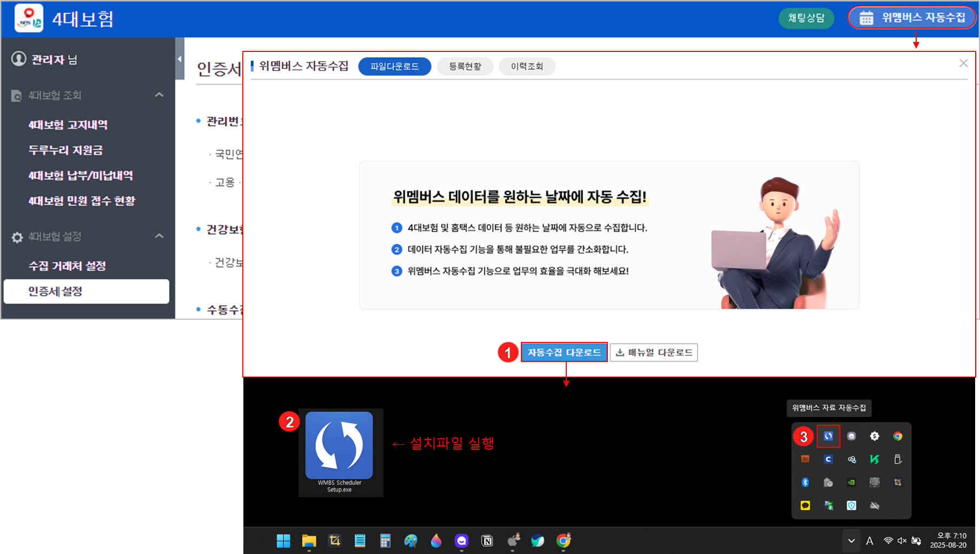Launch Notion from the taskbar

pyautogui.click(x=487, y=540)
